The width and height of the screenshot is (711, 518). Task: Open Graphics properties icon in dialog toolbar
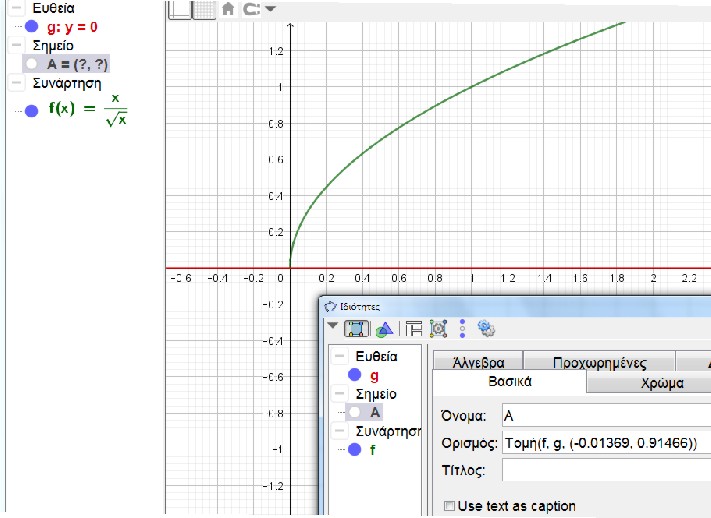[384, 329]
